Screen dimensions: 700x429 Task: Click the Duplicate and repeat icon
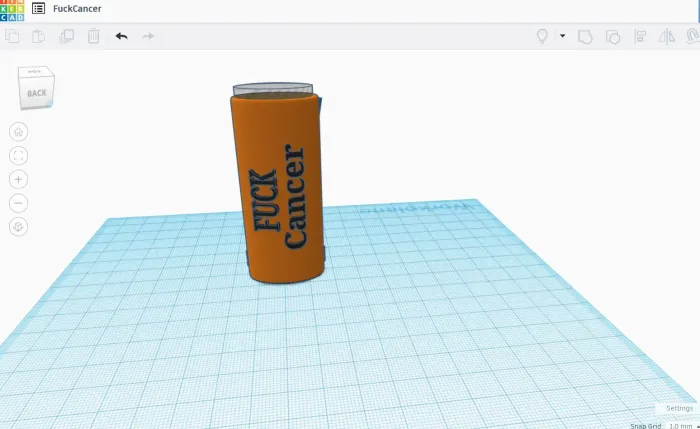coord(67,36)
